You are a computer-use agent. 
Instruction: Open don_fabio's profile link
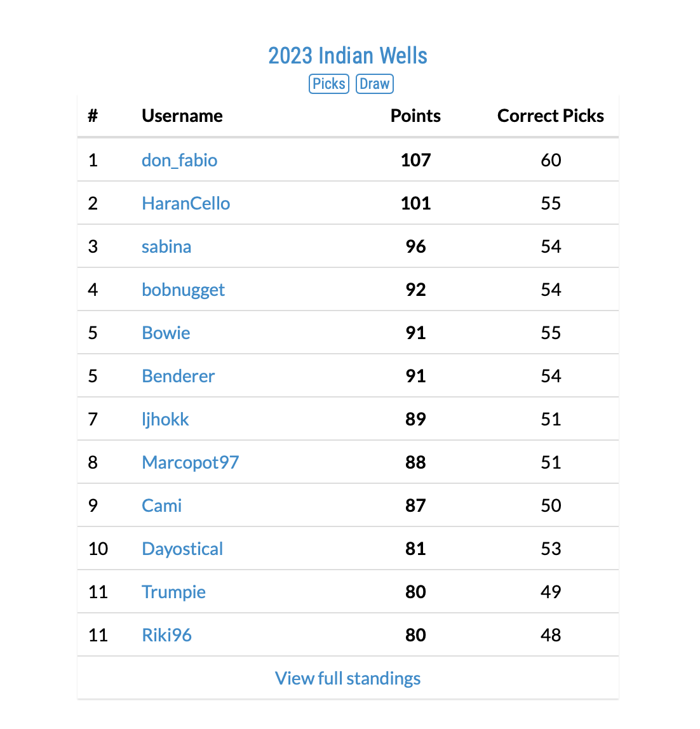[x=179, y=160]
